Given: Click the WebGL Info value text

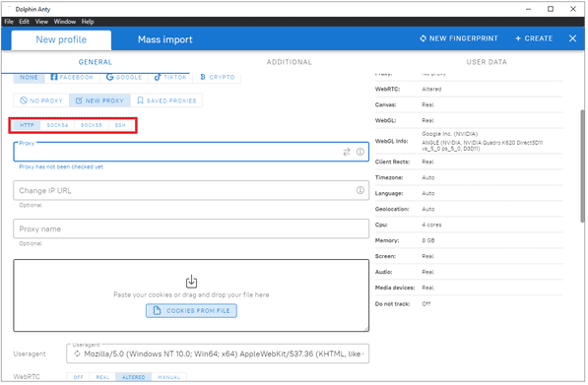Looking at the screenshot, I should point(483,142).
